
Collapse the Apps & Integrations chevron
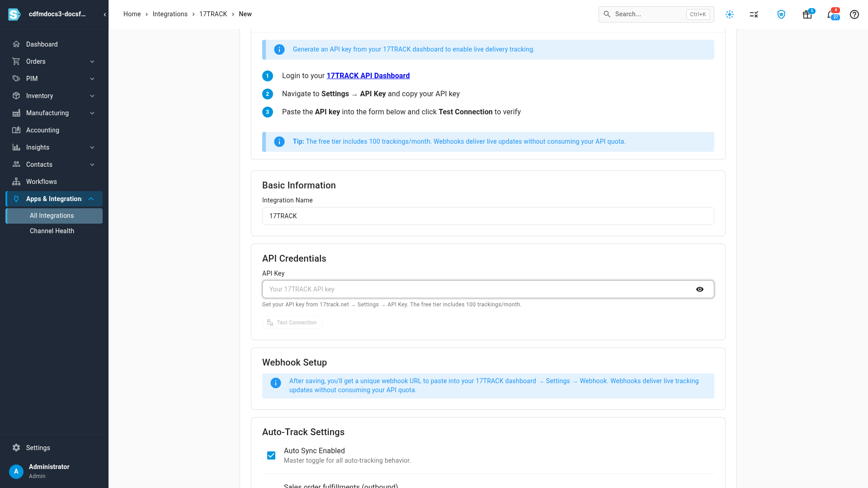click(x=91, y=199)
